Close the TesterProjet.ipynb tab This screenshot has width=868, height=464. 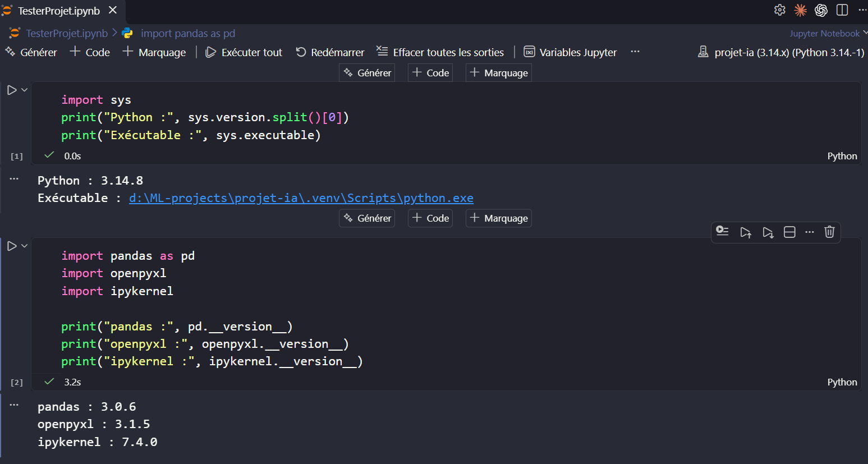[x=113, y=10]
